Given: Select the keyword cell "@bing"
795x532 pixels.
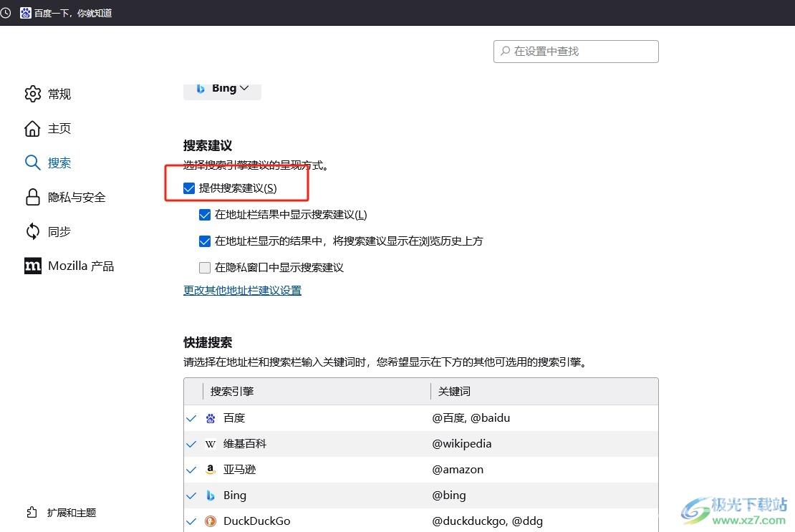Looking at the screenshot, I should pos(448,495).
